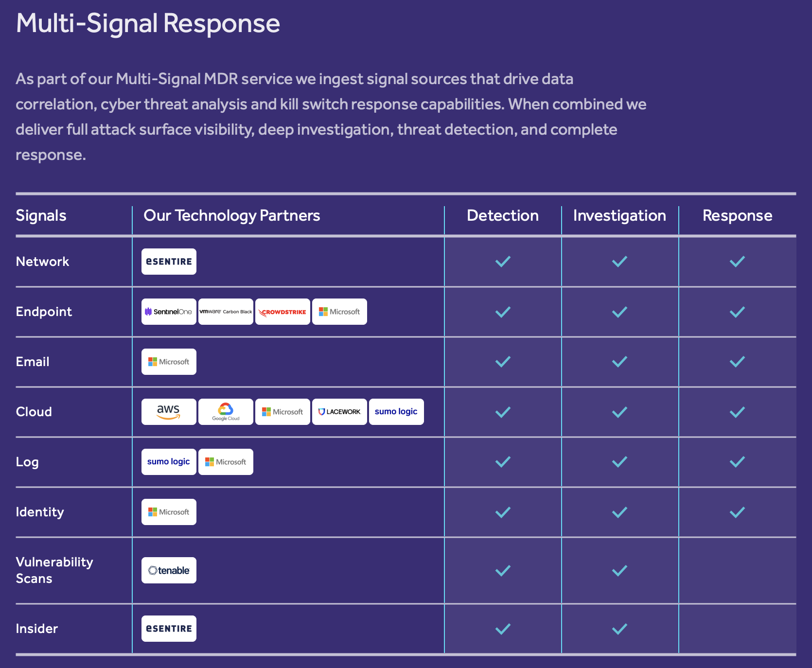Click the eSentire logo in the Insider row

tap(169, 629)
